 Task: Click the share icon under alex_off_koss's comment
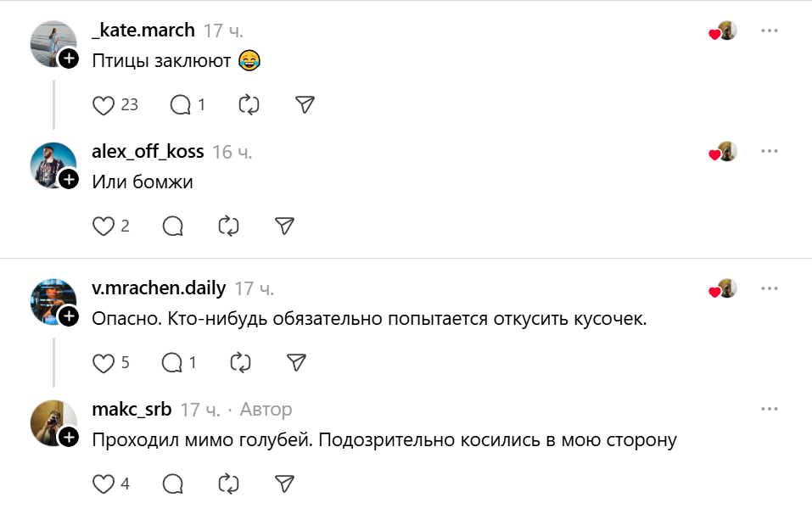[284, 226]
